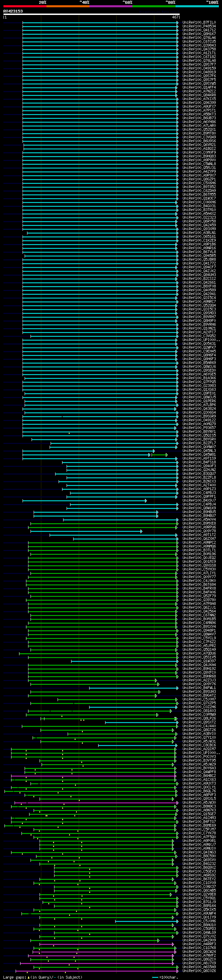Open the purple-bar hit UniRef100_B6HBC2

pyautogui.click(x=199, y=776)
